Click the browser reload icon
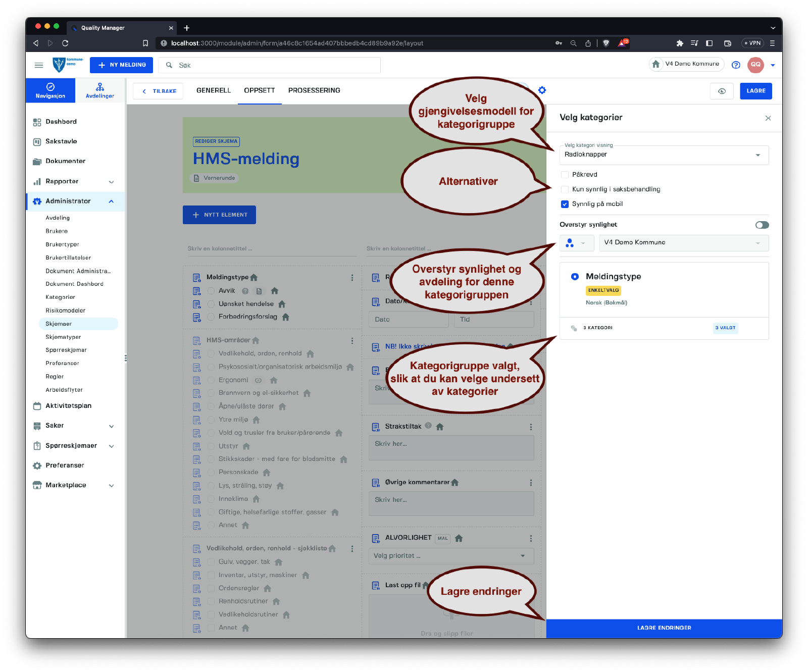 [65, 43]
